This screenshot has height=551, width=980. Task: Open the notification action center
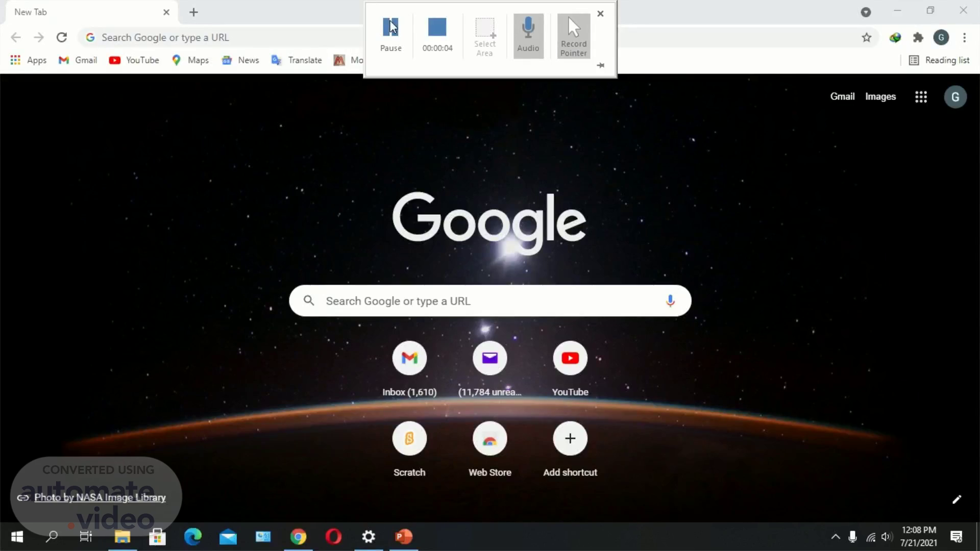pyautogui.click(x=957, y=537)
